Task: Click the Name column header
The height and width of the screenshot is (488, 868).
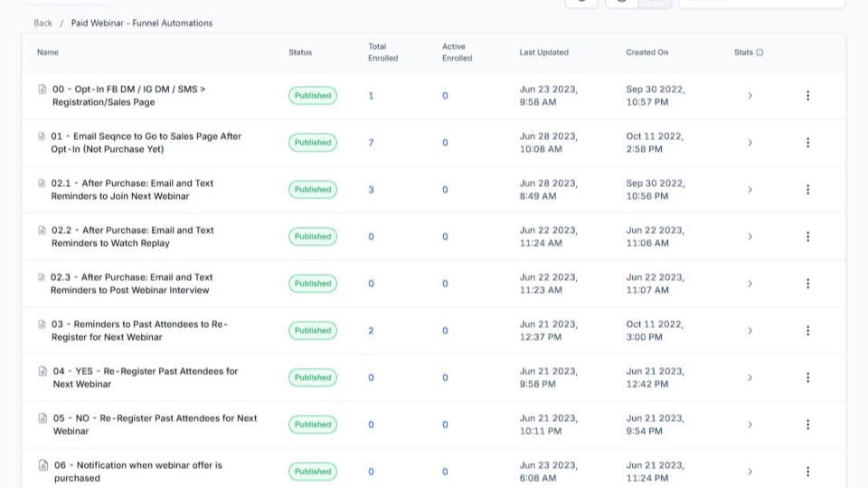Action: click(48, 52)
